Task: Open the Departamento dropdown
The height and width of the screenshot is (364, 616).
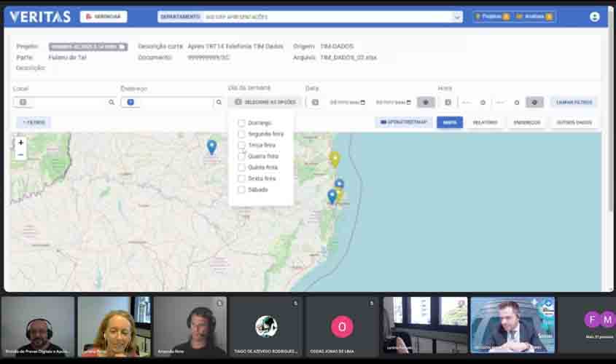Action: click(310, 17)
